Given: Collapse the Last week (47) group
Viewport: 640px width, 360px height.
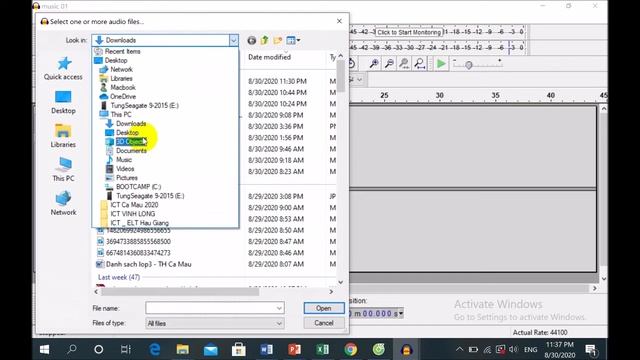Looking at the screenshot, I should coord(119,277).
